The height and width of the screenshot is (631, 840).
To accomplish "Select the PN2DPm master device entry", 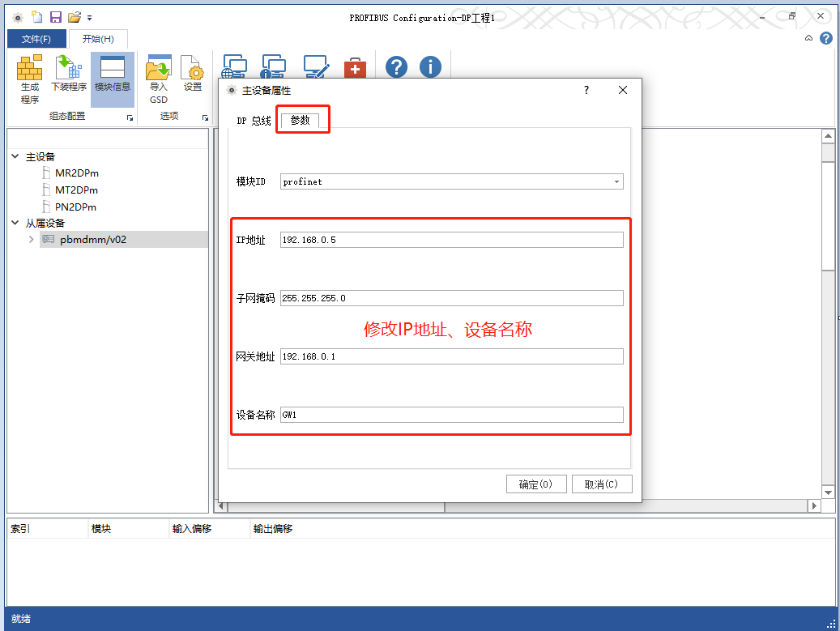I will pyautogui.click(x=74, y=207).
